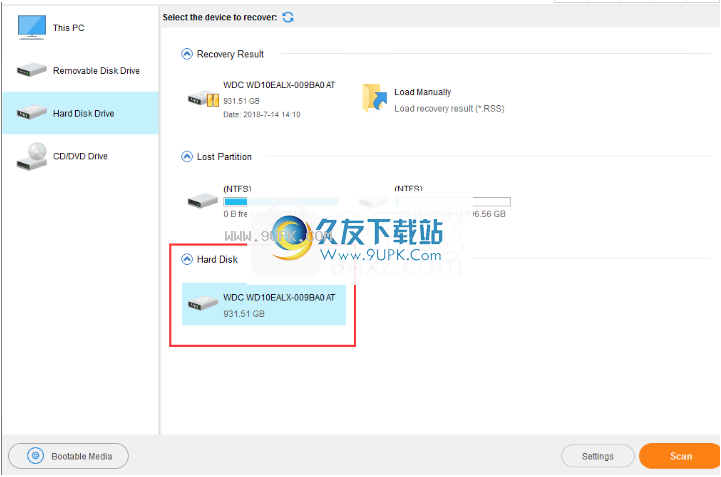The height and width of the screenshot is (477, 721).
Task: Collapse the Recovery Result section
Action: point(187,54)
